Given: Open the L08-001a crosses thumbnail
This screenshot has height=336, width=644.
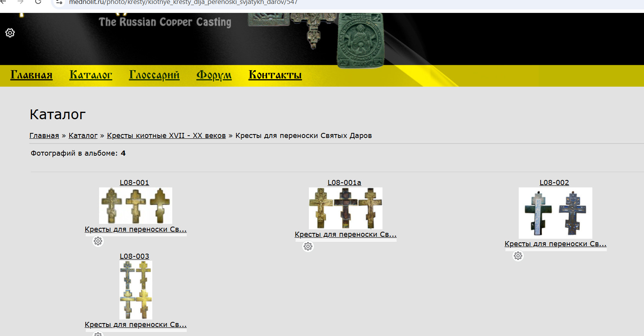Looking at the screenshot, I should pyautogui.click(x=345, y=208).
